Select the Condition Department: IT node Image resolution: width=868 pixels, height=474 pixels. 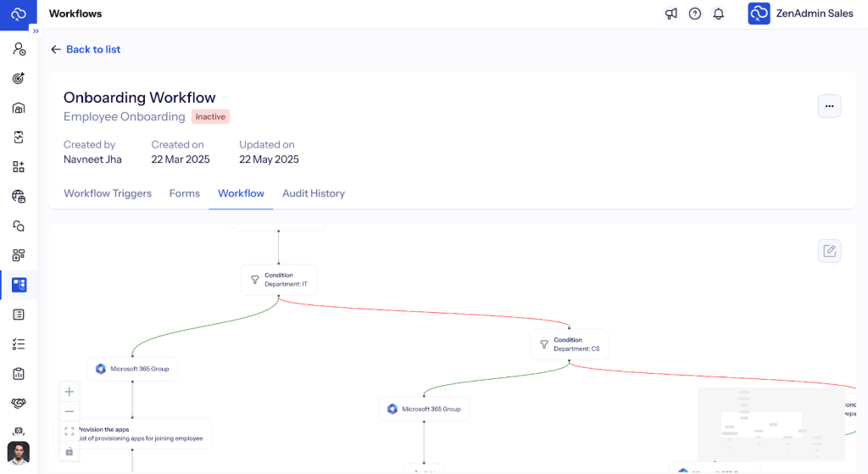coord(279,280)
